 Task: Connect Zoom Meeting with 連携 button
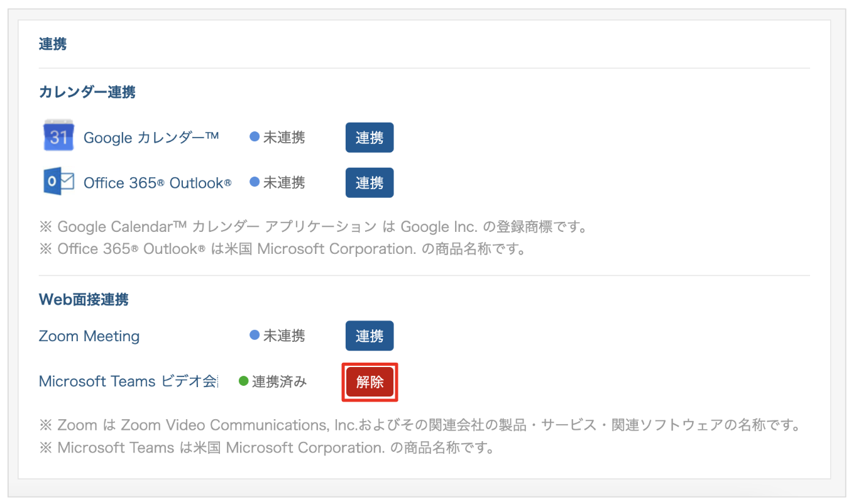370,336
